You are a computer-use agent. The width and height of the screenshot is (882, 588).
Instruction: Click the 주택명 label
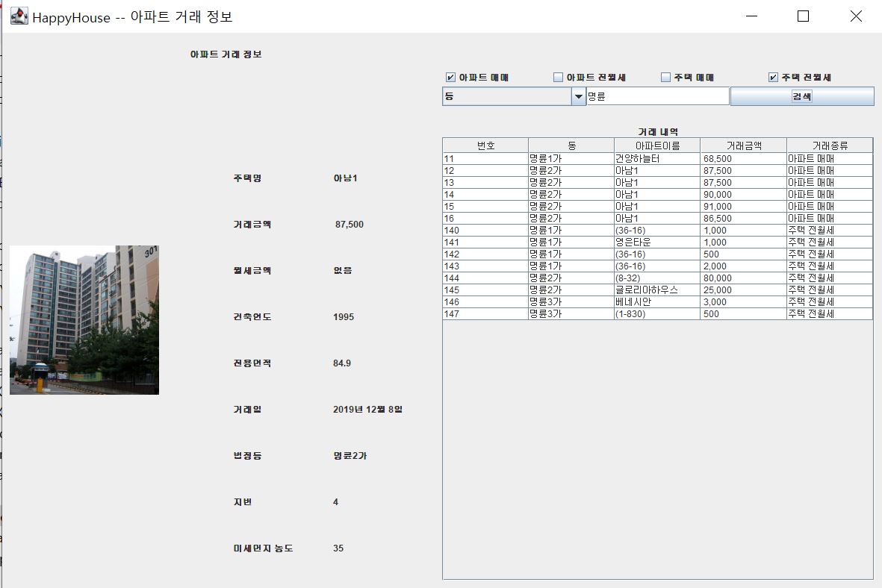[x=247, y=178]
